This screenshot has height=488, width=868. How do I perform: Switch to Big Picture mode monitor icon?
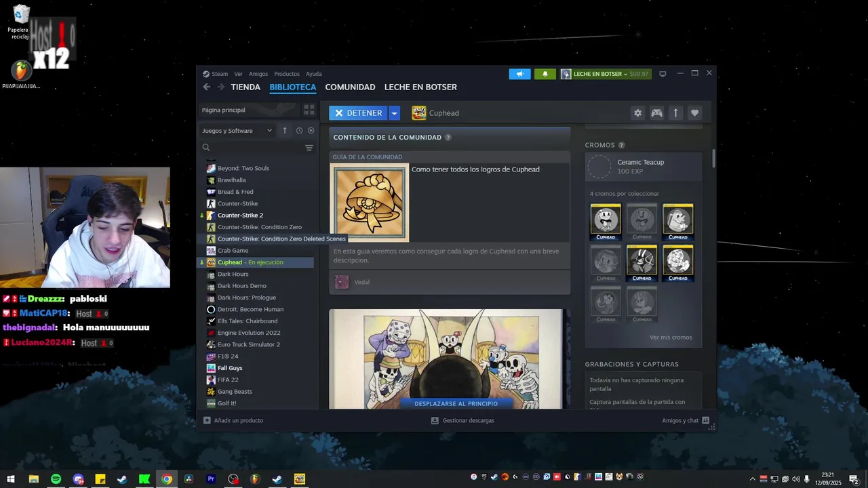click(x=663, y=74)
